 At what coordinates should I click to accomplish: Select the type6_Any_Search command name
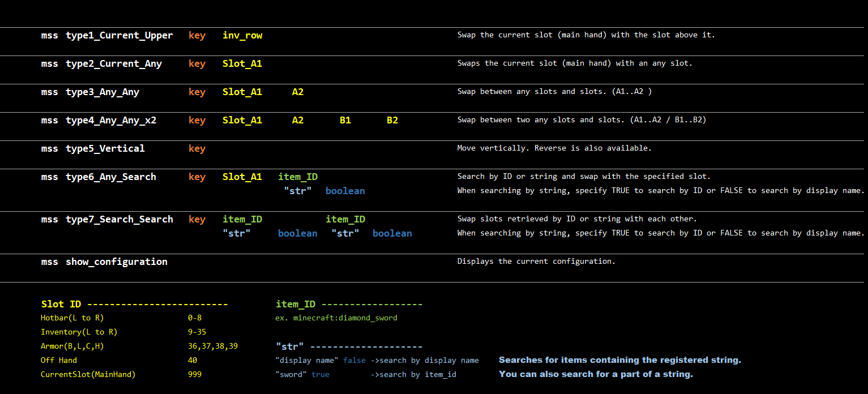tap(110, 177)
